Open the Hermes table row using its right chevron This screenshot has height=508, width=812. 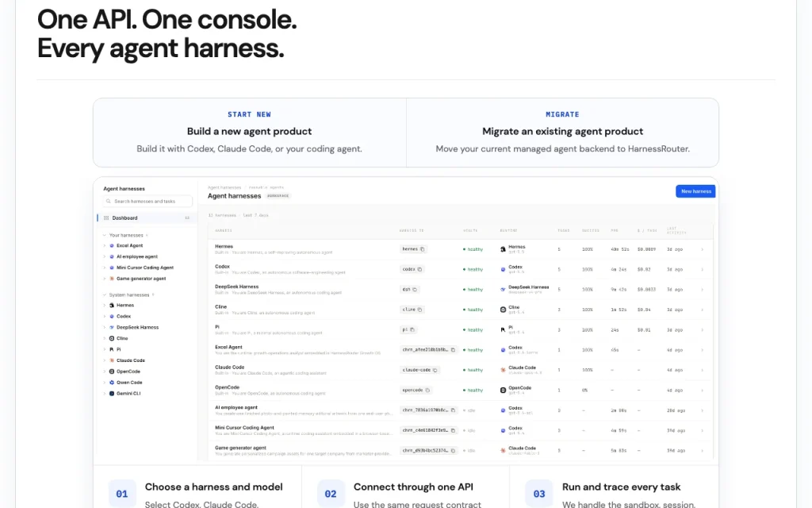[x=703, y=249]
